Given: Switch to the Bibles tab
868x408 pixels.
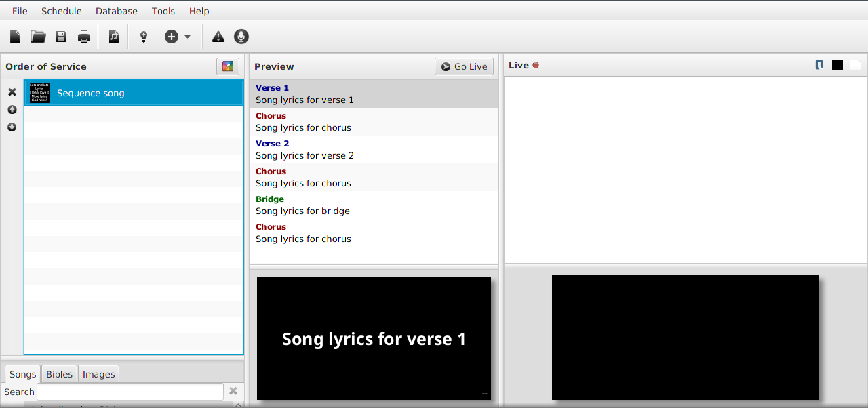Looking at the screenshot, I should [x=59, y=374].
